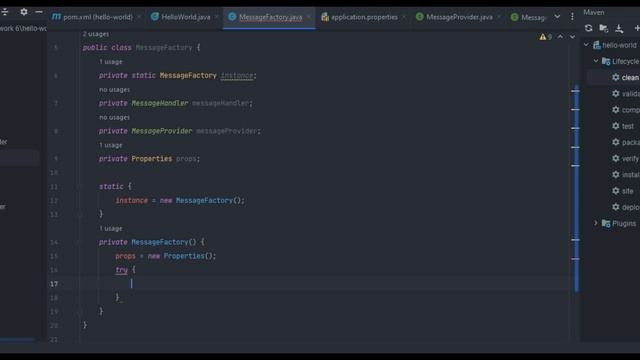Open the editor tab options menu

(572, 16)
